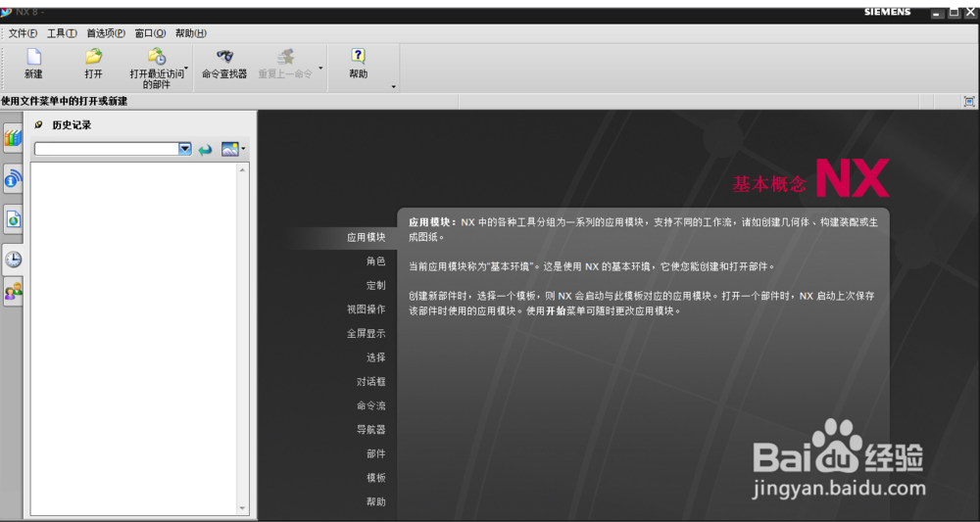Select the 角色 concept topic
The height and width of the screenshot is (522, 980).
point(376,261)
